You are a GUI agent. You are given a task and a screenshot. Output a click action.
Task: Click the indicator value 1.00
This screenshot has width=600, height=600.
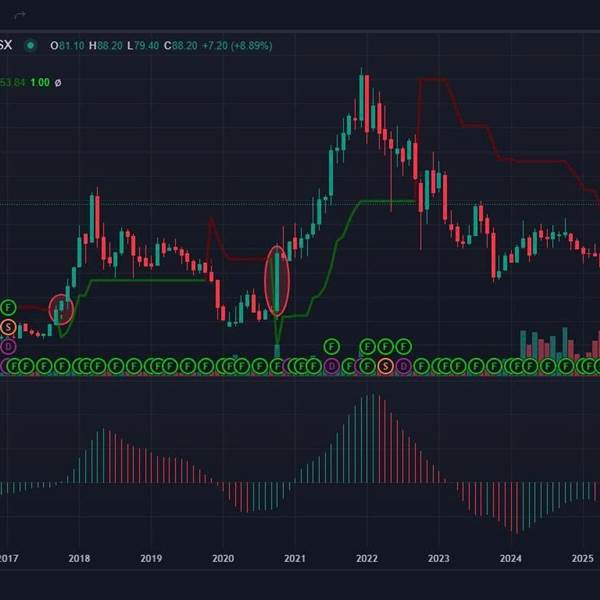click(x=40, y=83)
